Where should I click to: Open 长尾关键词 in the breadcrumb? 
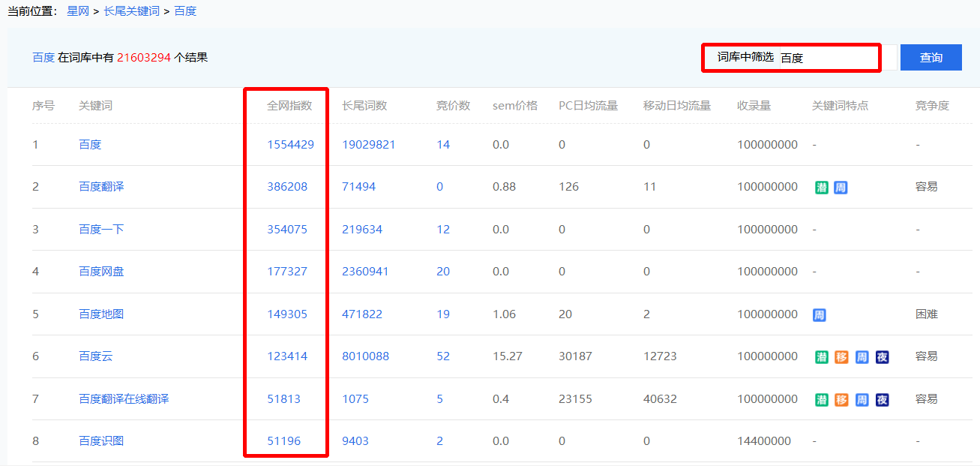[132, 11]
